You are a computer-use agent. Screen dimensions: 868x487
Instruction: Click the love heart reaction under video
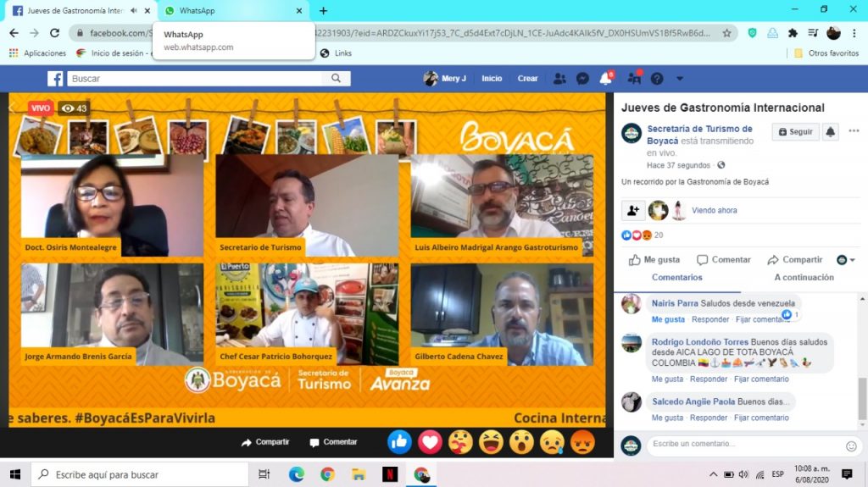431,441
